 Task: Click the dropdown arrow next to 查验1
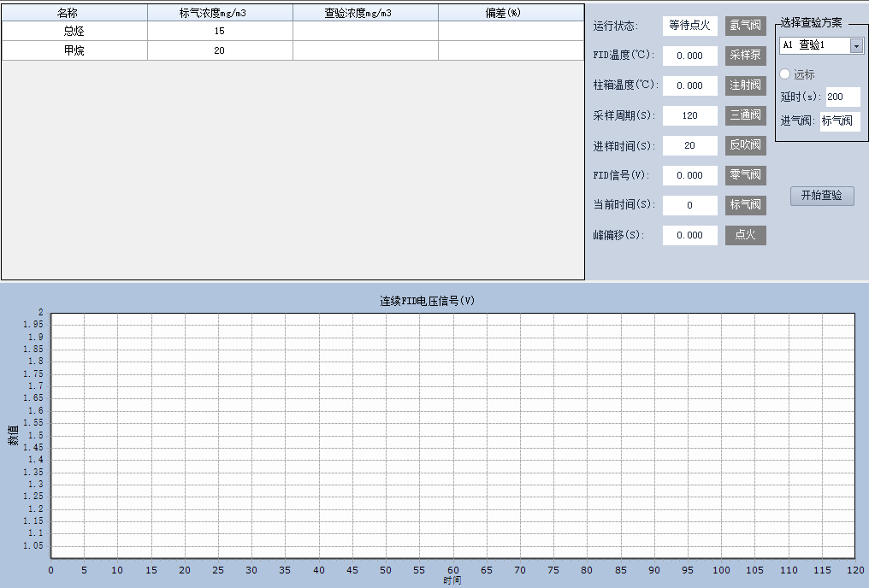click(x=854, y=44)
